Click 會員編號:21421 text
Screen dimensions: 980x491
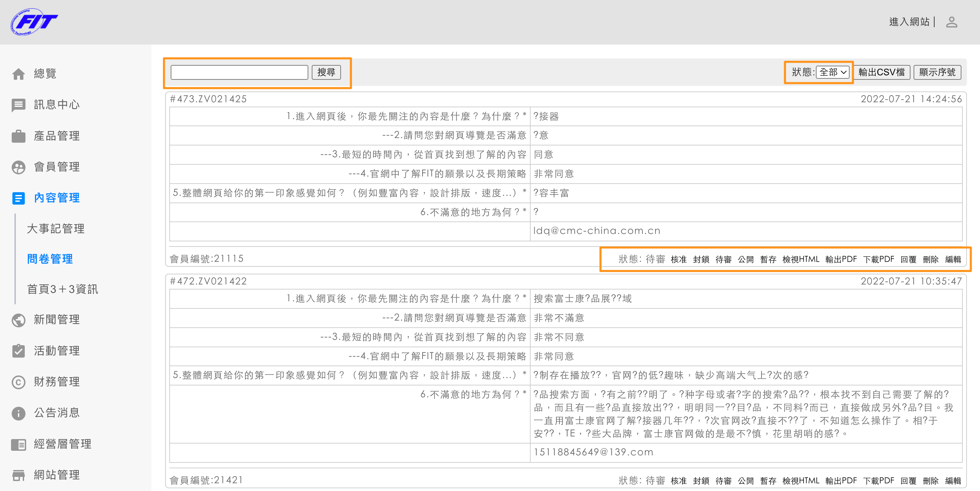(206, 481)
